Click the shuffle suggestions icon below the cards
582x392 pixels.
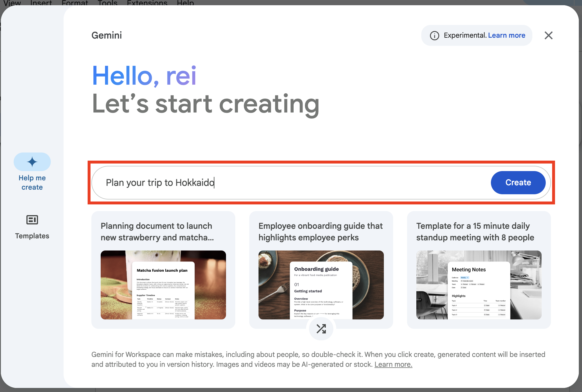321,329
